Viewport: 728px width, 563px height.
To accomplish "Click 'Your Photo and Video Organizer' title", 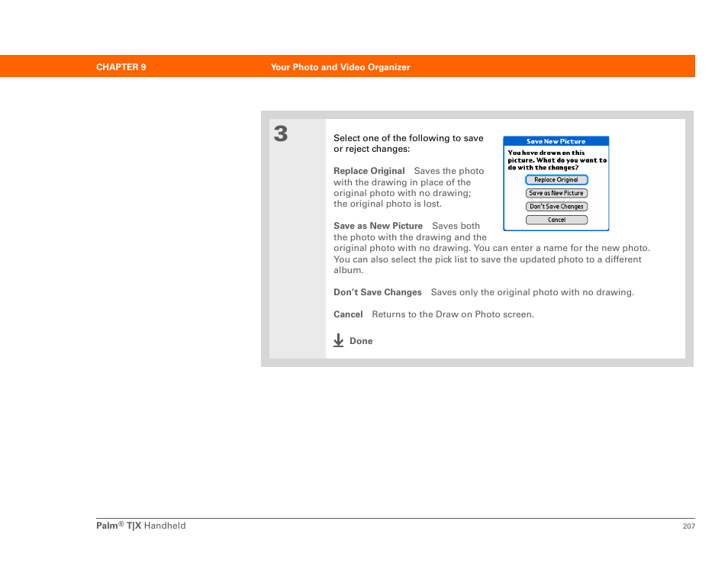I will click(340, 67).
